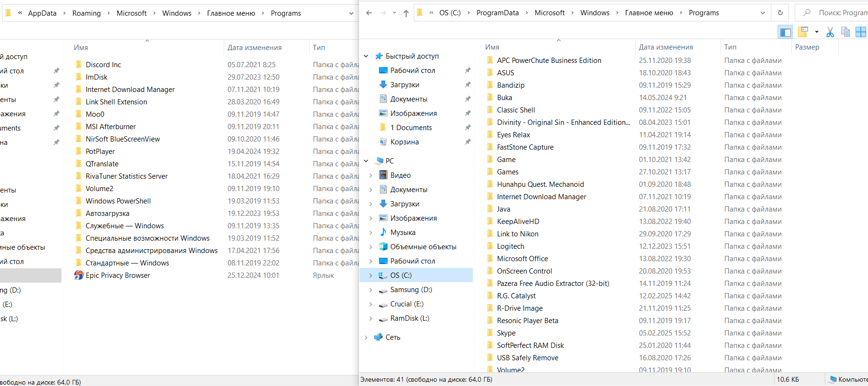Expand address history dropdown after Programs, right window

(763, 13)
